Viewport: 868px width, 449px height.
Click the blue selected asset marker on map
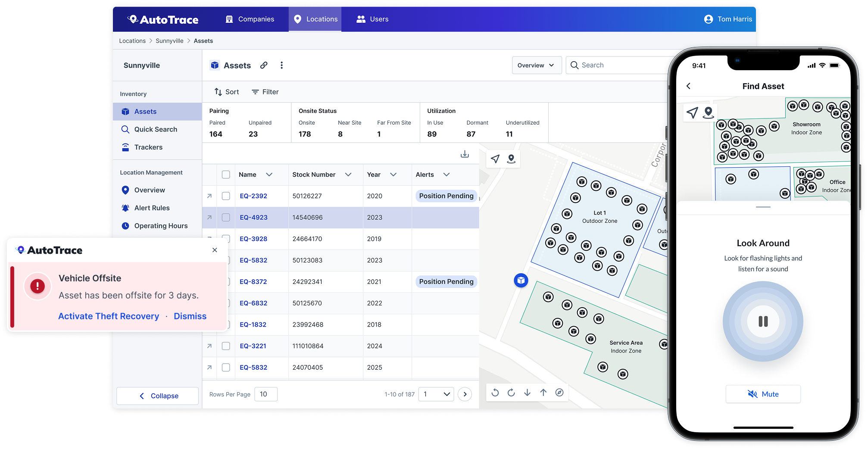click(521, 281)
